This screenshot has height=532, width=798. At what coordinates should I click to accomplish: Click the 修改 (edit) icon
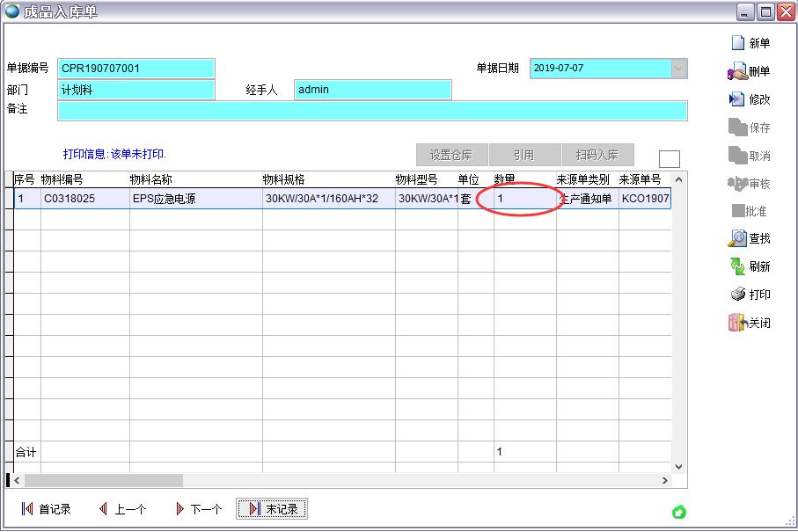737,99
